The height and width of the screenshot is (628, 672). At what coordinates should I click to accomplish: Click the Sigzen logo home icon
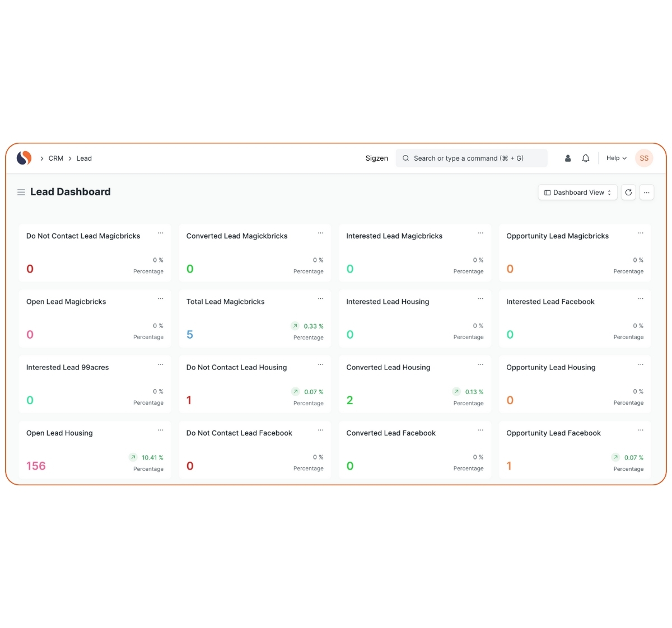[24, 158]
